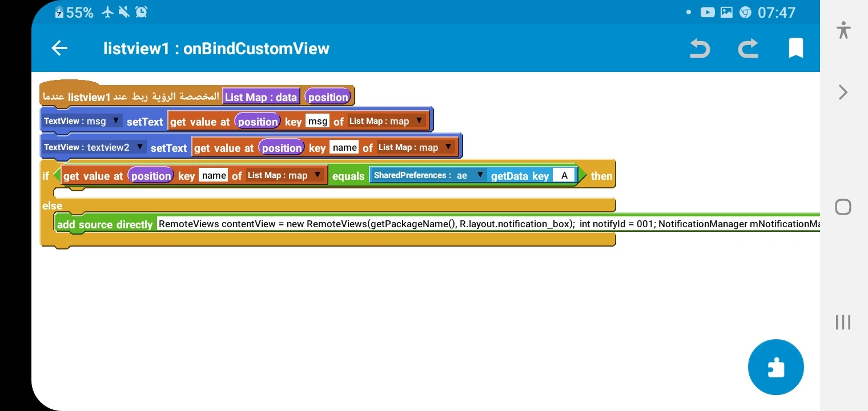
Task: Open List Map dropdown in textview2 row
Action: click(416, 147)
